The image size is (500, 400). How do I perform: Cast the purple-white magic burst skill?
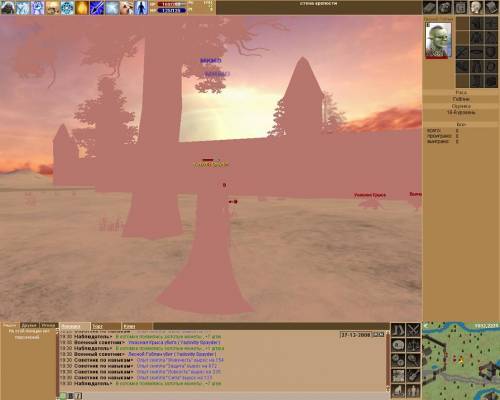point(37,7)
